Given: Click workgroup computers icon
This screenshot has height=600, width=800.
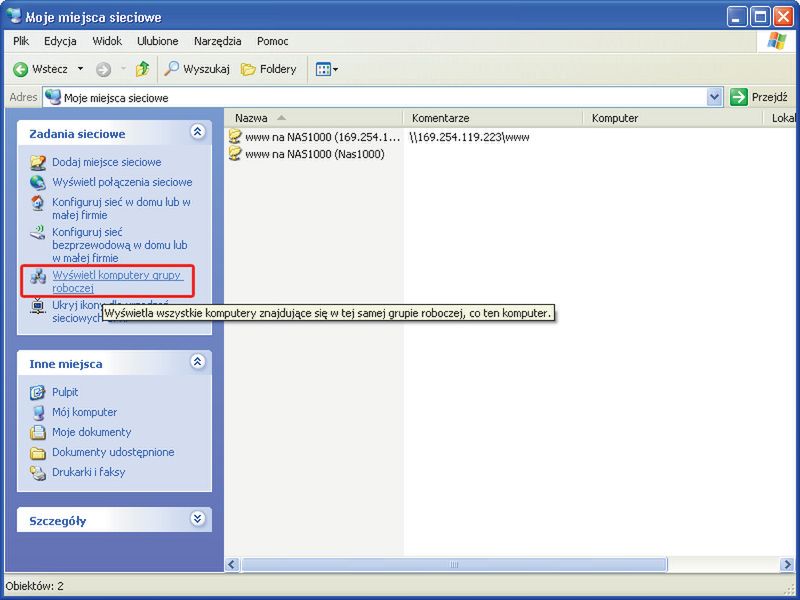Looking at the screenshot, I should point(37,277).
